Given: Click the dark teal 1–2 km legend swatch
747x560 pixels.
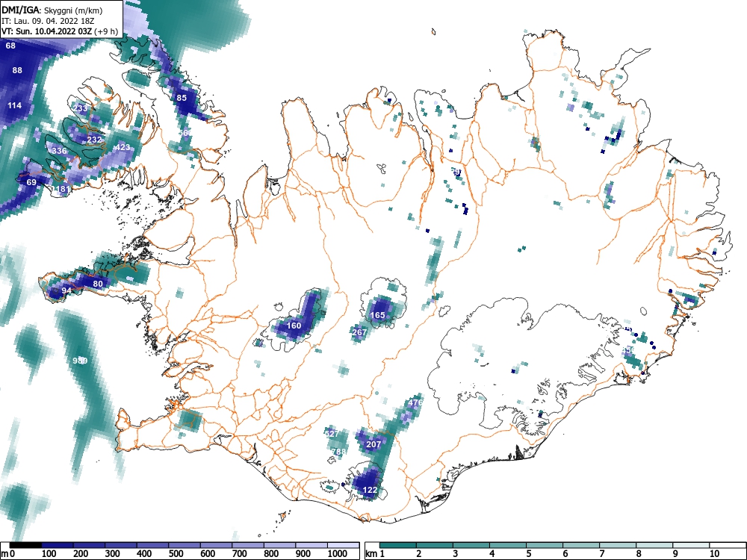Looking at the screenshot, I should [x=398, y=545].
